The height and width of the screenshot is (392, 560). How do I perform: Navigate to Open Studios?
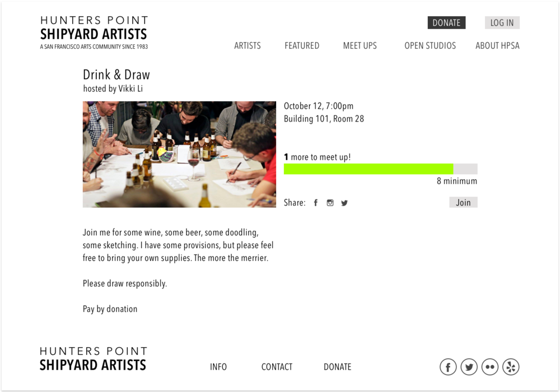430,46
